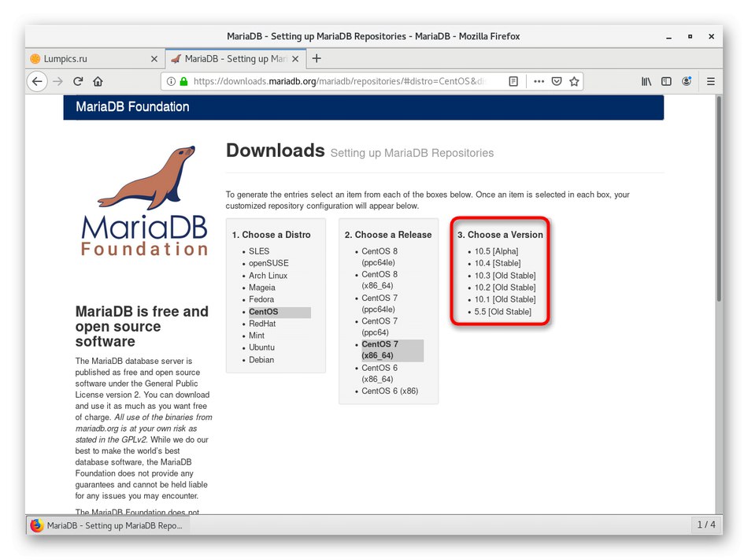The height and width of the screenshot is (560, 748).
Task: Click the "1. Choose a Distro" heading
Action: 272,235
